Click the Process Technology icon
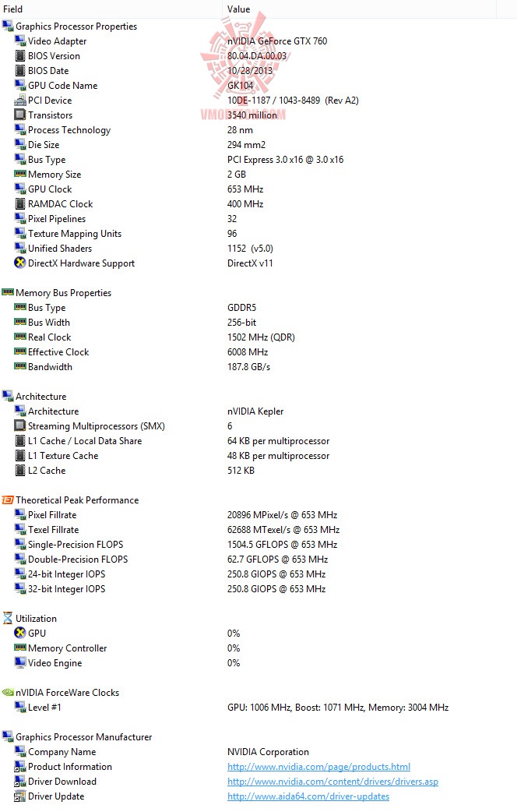 click(20, 129)
